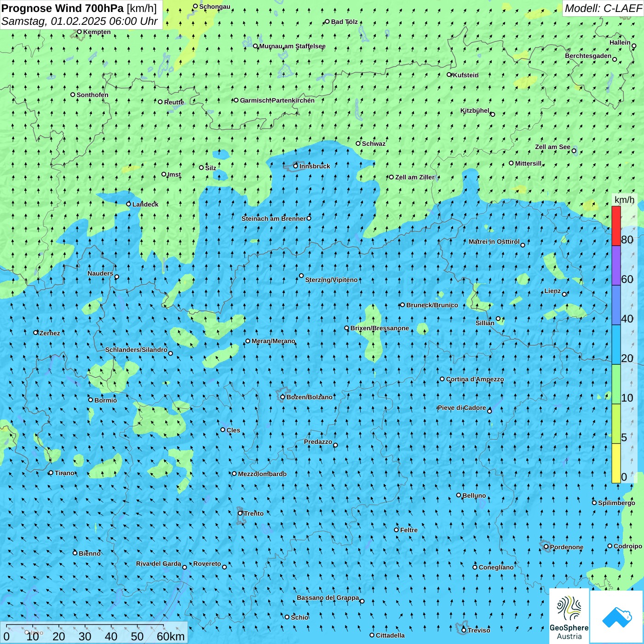The image size is (644, 644).
Task: Select the Garmisch-Partenkirchen label
Action: point(277,100)
